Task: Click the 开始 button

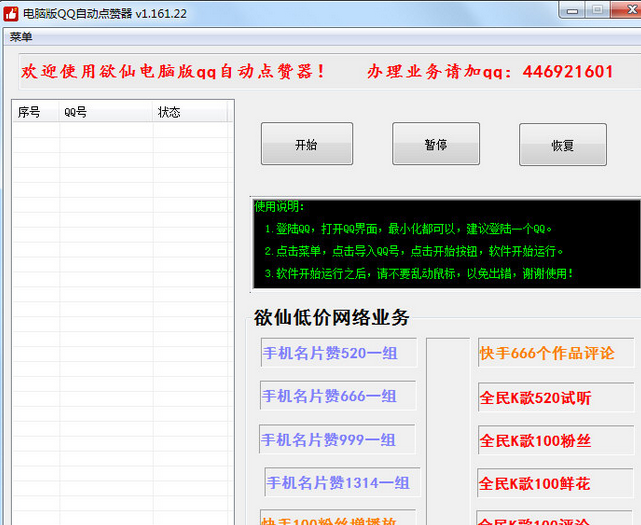Action: pos(307,144)
